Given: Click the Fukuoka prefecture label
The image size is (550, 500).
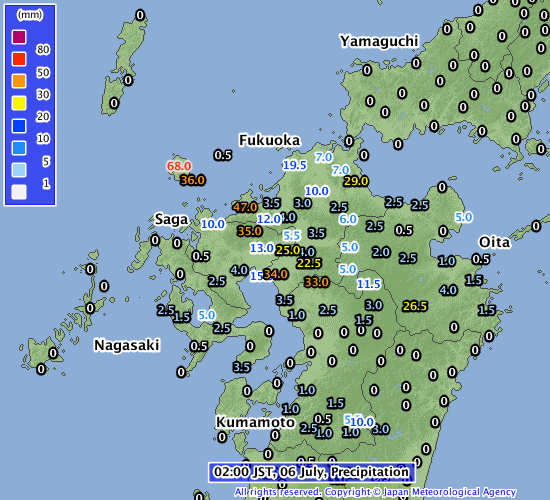Looking at the screenshot, I should (x=269, y=140).
